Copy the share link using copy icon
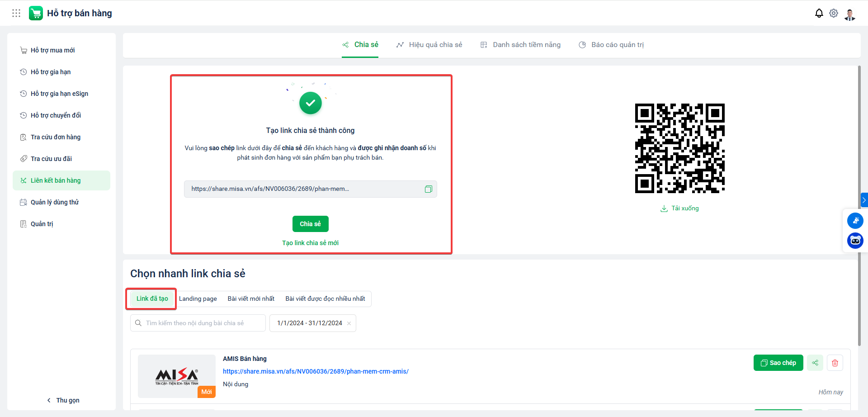868x417 pixels. pos(428,189)
